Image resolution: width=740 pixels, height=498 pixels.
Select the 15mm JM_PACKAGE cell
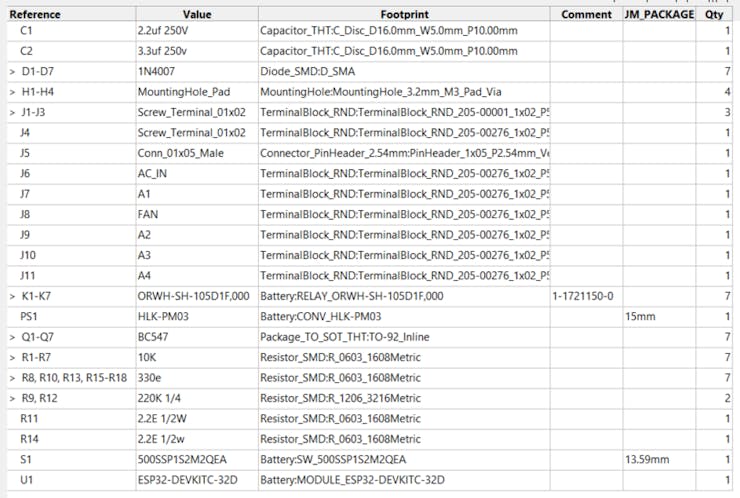[x=640, y=317]
